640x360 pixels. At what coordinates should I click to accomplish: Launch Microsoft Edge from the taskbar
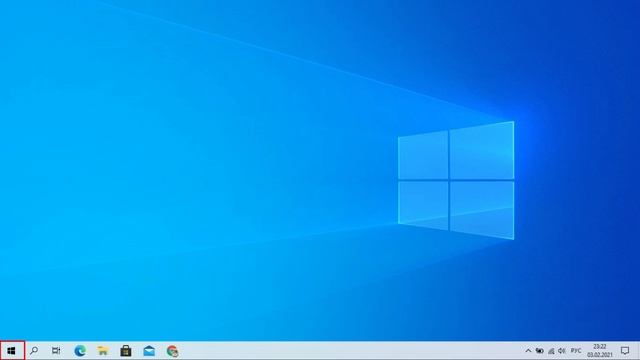[80, 351]
